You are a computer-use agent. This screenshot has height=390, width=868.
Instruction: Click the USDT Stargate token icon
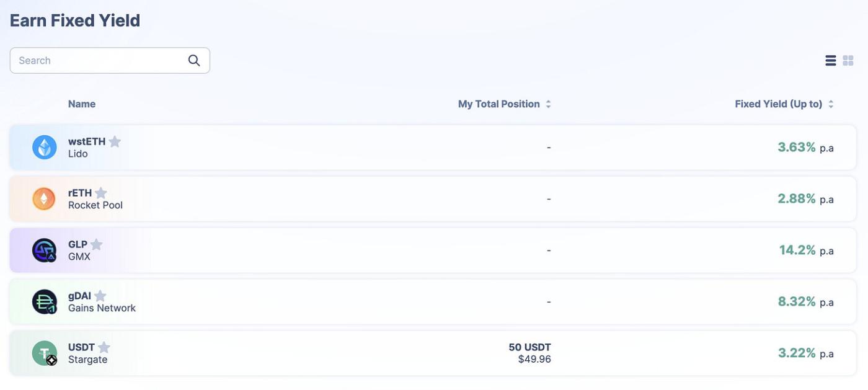pos(44,353)
